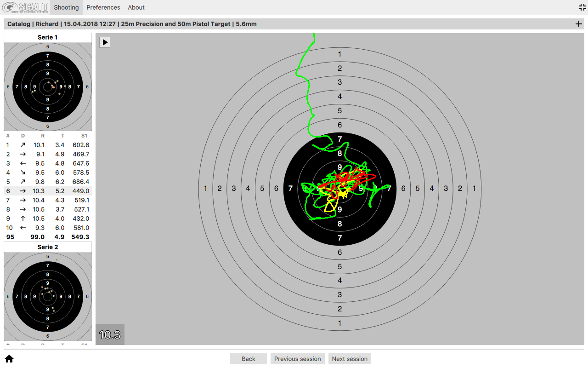Select shot 1 row with 10.1 result

click(48, 145)
